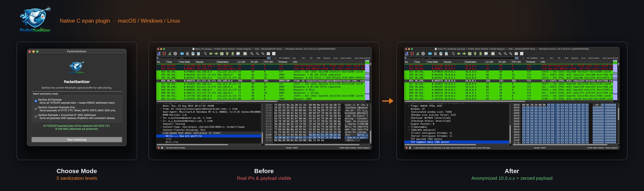Sort by Time Delta column in Before window

(186, 62)
